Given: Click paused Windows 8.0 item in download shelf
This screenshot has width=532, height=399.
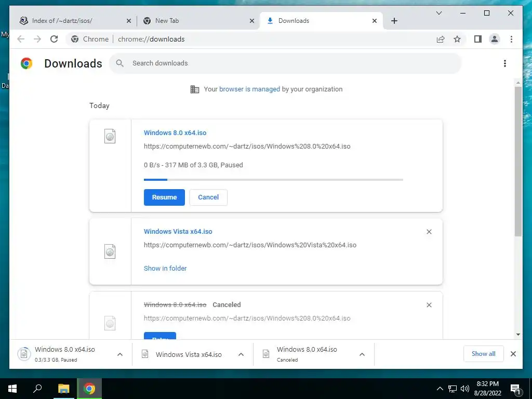Looking at the screenshot, I should (x=64, y=354).
